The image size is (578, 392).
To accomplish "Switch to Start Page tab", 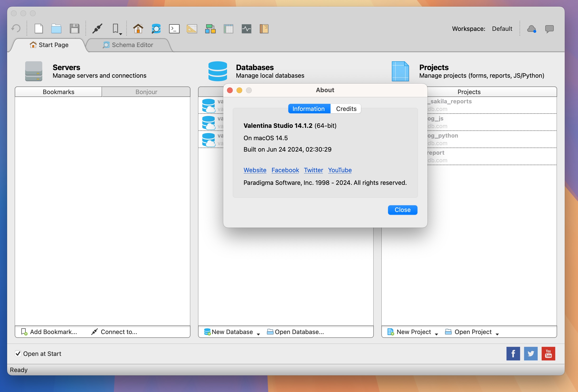I will pyautogui.click(x=49, y=45).
